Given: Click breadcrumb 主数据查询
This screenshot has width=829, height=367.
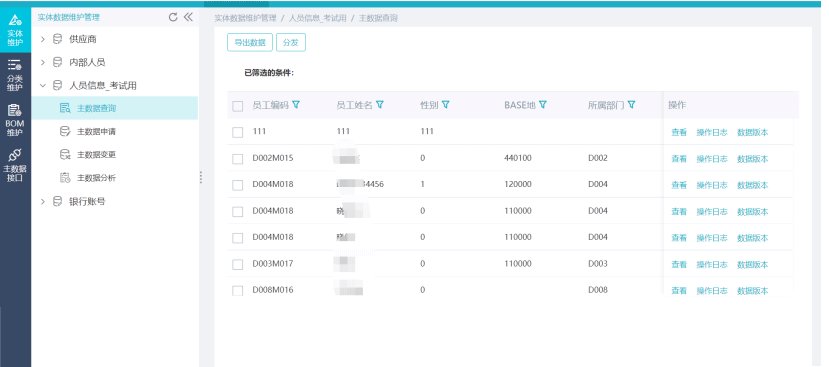Looking at the screenshot, I should [378, 18].
